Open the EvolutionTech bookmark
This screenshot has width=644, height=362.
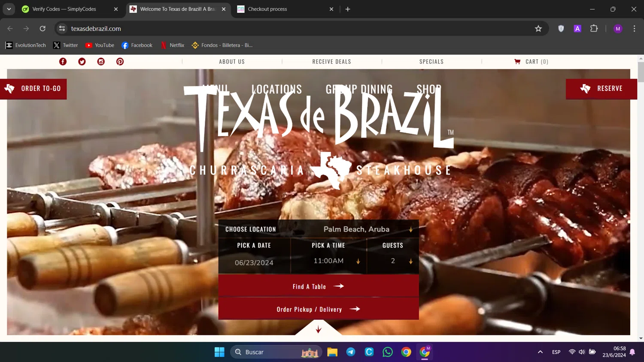26,45
